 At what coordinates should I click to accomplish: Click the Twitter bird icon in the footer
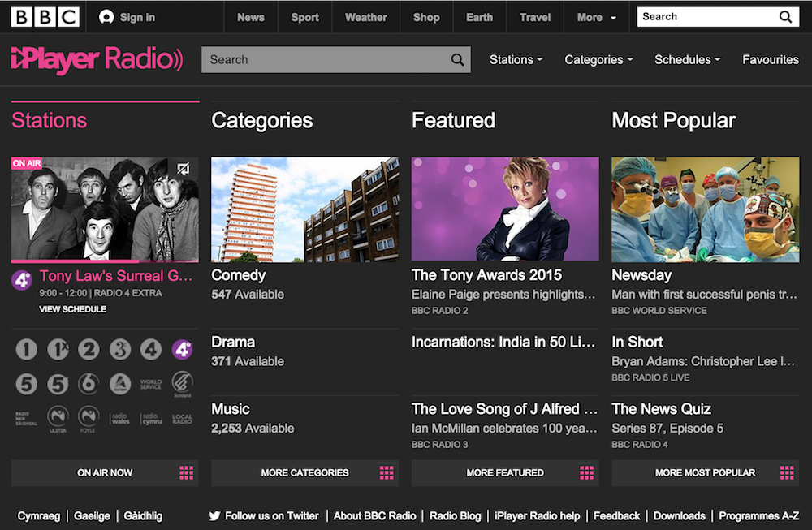tap(215, 515)
